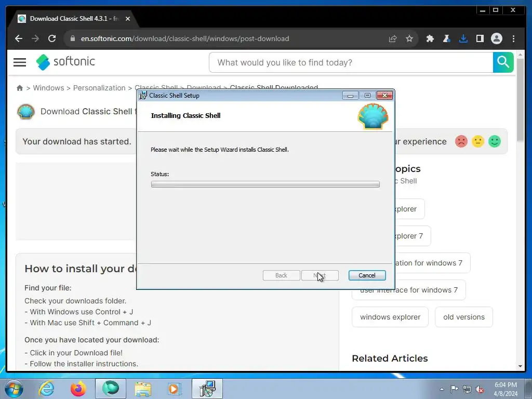Click the shell logo in the Setup wizard

point(373,116)
